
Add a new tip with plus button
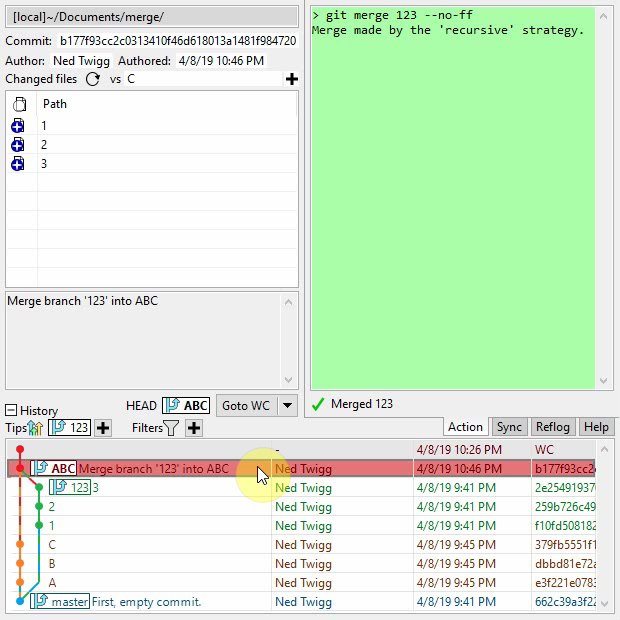[x=102, y=428]
